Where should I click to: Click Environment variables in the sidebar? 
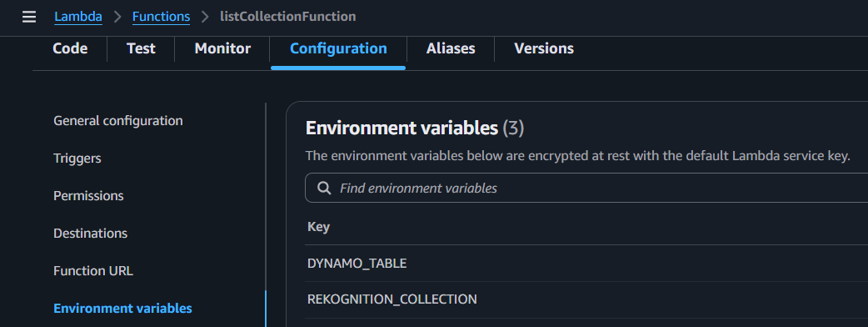[123, 308]
